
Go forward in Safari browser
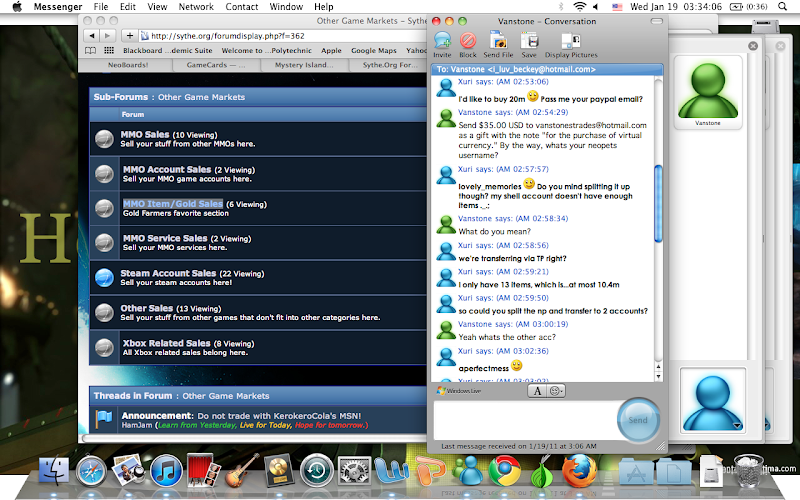[107, 36]
